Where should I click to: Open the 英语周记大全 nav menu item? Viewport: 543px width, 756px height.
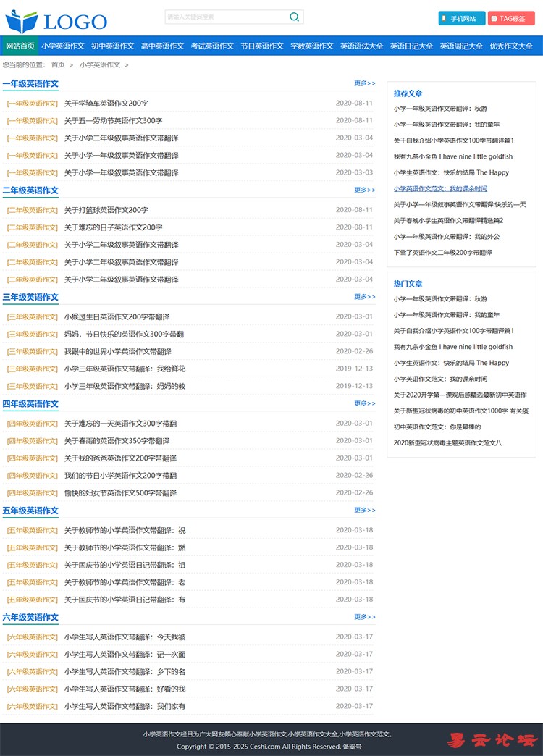click(461, 46)
